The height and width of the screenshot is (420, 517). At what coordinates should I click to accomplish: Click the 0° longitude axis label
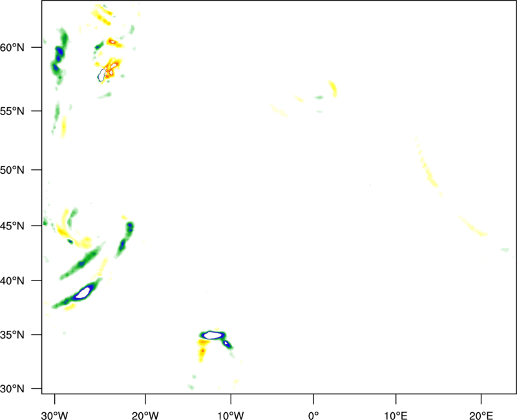[313, 415]
